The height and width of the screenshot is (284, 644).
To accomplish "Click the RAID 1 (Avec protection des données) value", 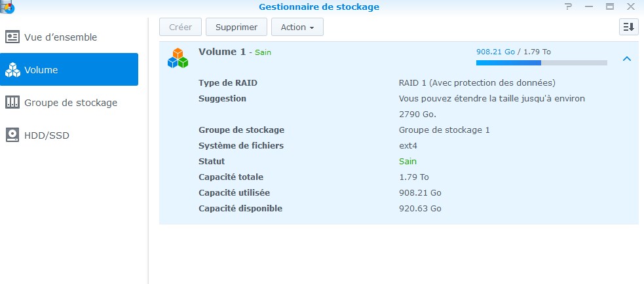I will 477,83.
